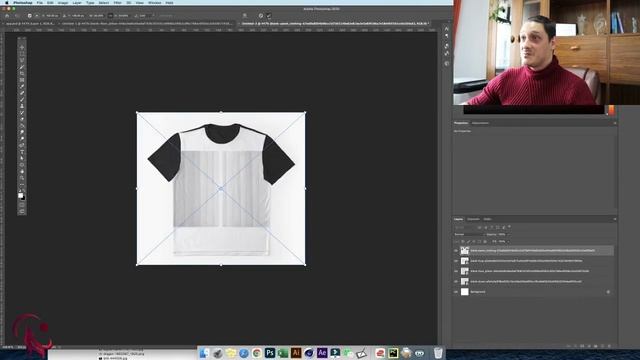Click the Home icon in options bar
Screen dimensions: 640x360
tap(7, 16)
